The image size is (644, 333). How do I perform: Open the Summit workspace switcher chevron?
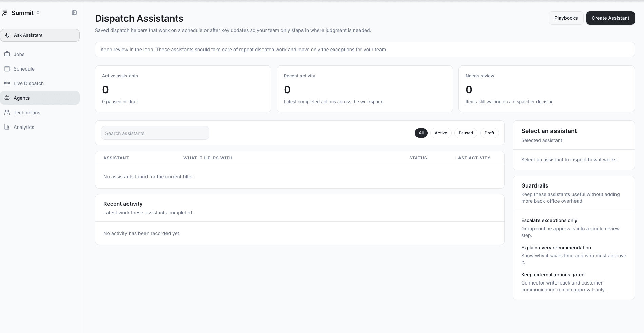[38, 13]
